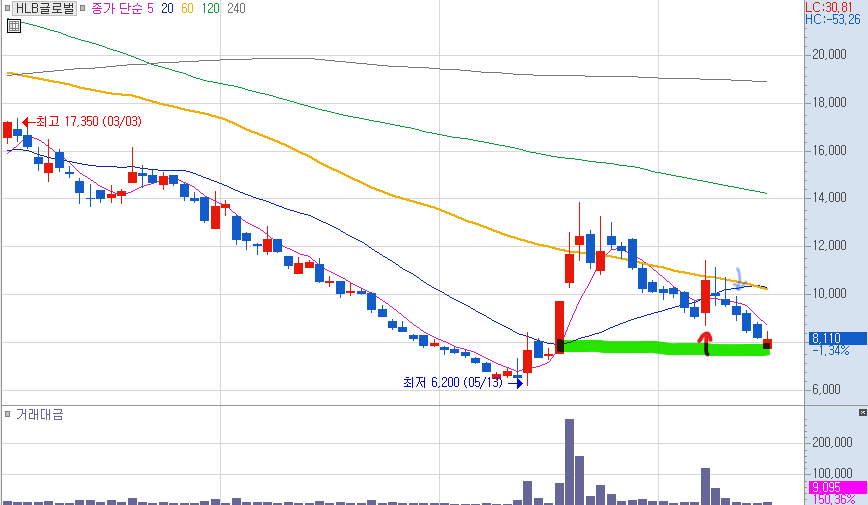Click the HLB글로벌 stock name label
The width and height of the screenshot is (868, 505).
tap(44, 8)
